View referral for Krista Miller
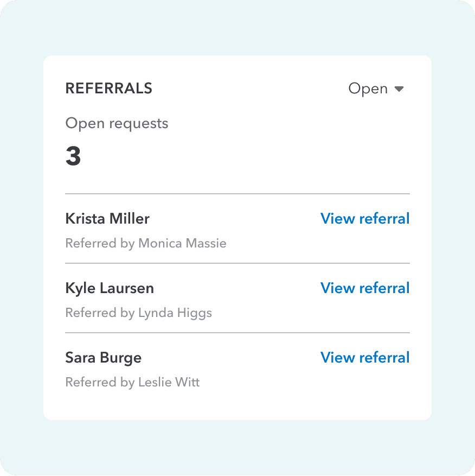 [x=365, y=219]
